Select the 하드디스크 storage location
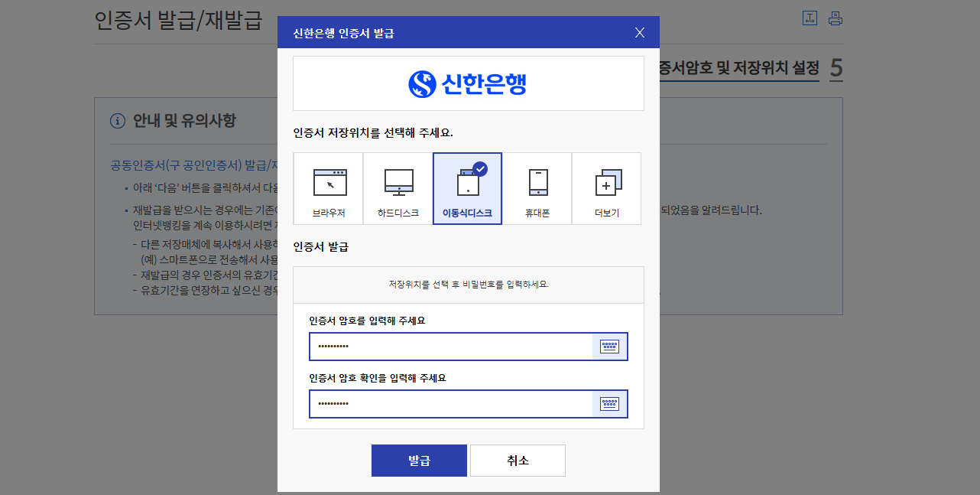 [398, 189]
